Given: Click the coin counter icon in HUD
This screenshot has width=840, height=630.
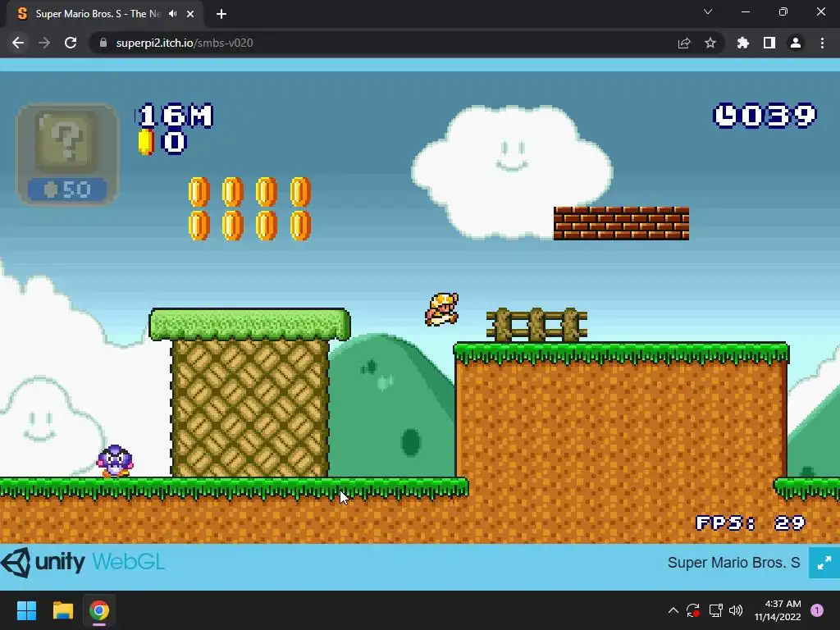Looking at the screenshot, I should 146,142.
